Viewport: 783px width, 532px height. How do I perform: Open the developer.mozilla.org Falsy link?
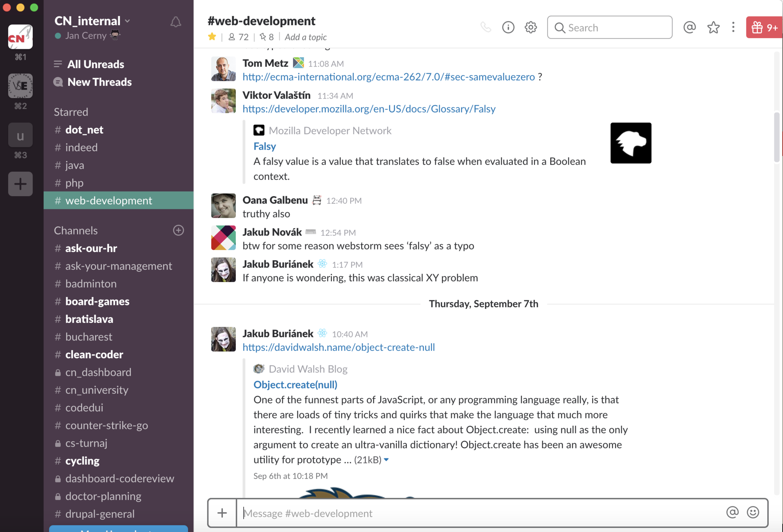click(369, 109)
